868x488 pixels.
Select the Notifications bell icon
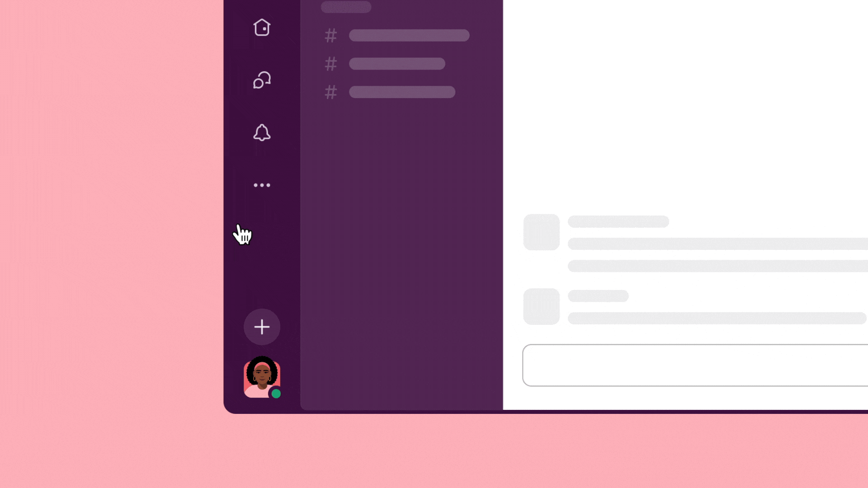coord(262,132)
